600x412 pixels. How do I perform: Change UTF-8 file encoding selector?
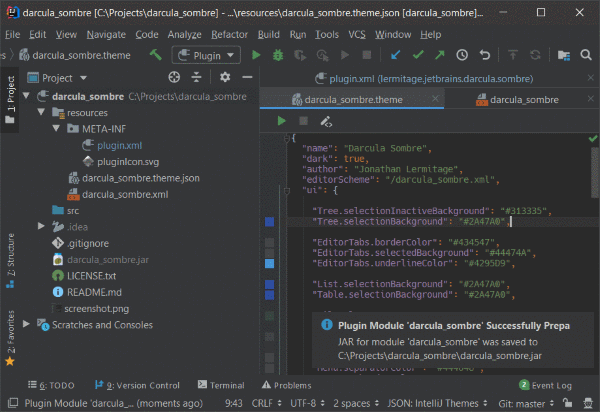[307, 403]
